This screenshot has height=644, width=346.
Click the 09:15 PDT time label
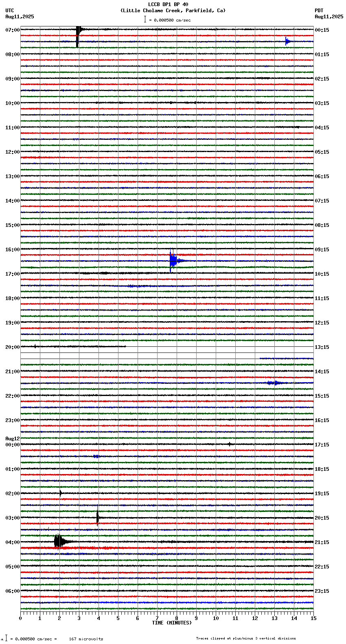(x=322, y=250)
